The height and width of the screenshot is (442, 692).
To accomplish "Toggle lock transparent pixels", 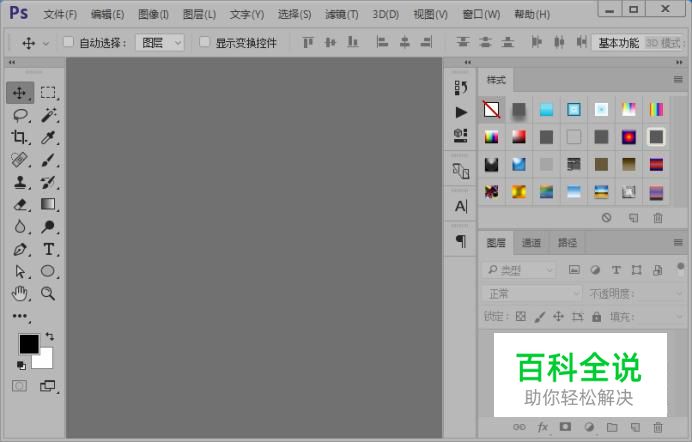I will pyautogui.click(x=521, y=316).
